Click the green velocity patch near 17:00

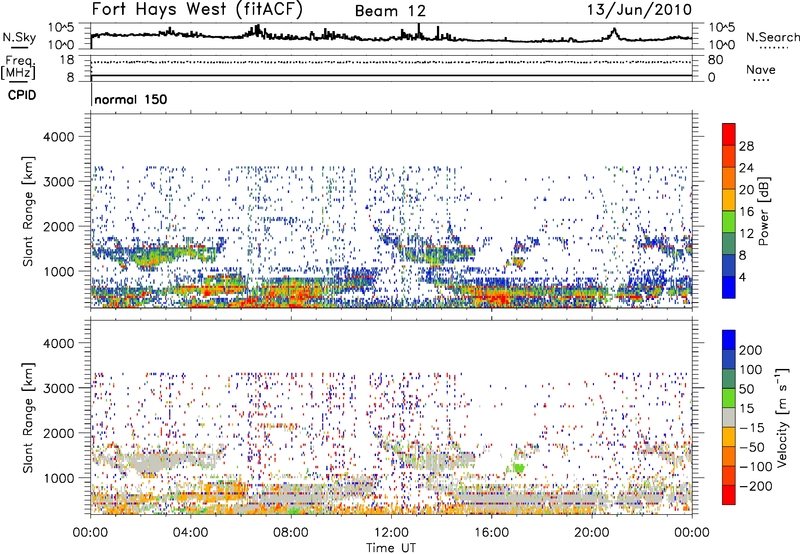[518, 467]
